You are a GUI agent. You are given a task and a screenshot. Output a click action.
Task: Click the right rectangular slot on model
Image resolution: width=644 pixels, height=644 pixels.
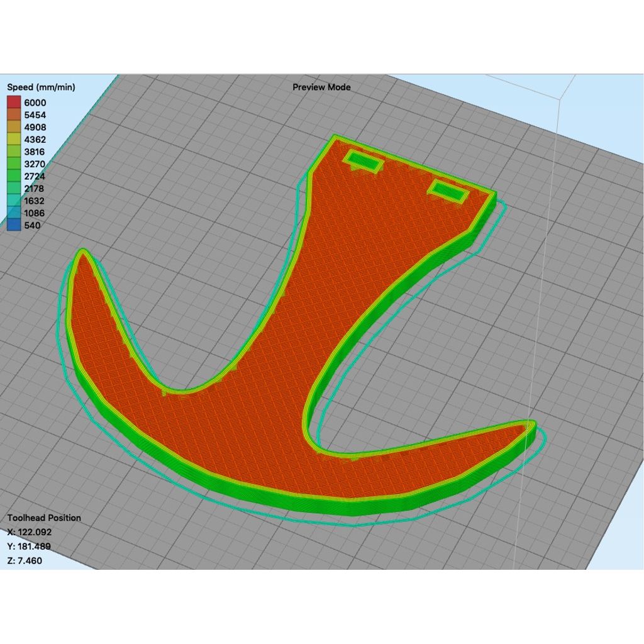click(x=448, y=189)
